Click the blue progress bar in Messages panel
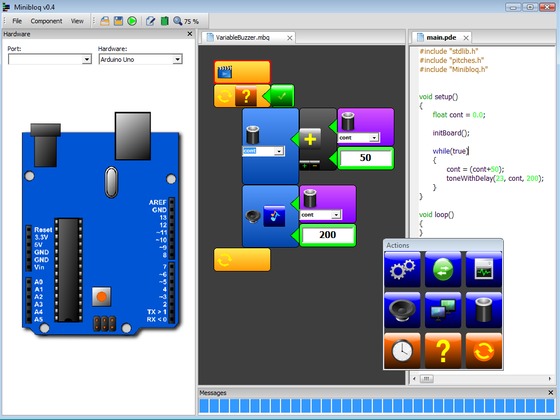Screen dimensions: 560x420 pos(377,406)
